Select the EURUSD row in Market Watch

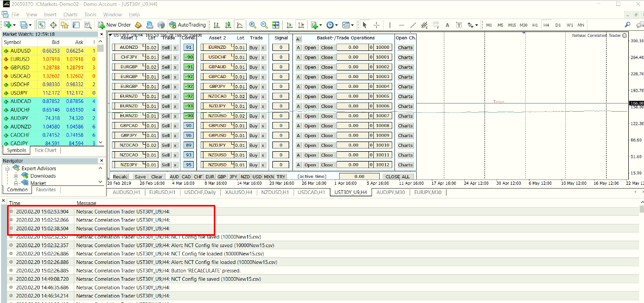[x=20, y=59]
